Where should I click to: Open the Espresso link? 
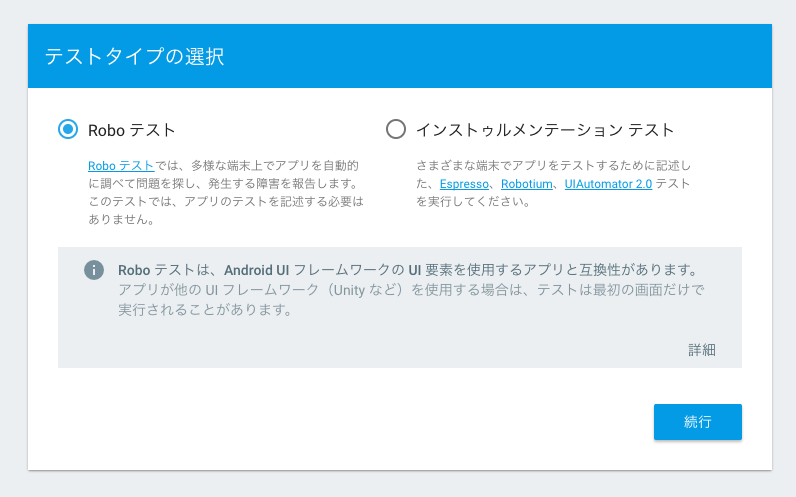[464, 184]
